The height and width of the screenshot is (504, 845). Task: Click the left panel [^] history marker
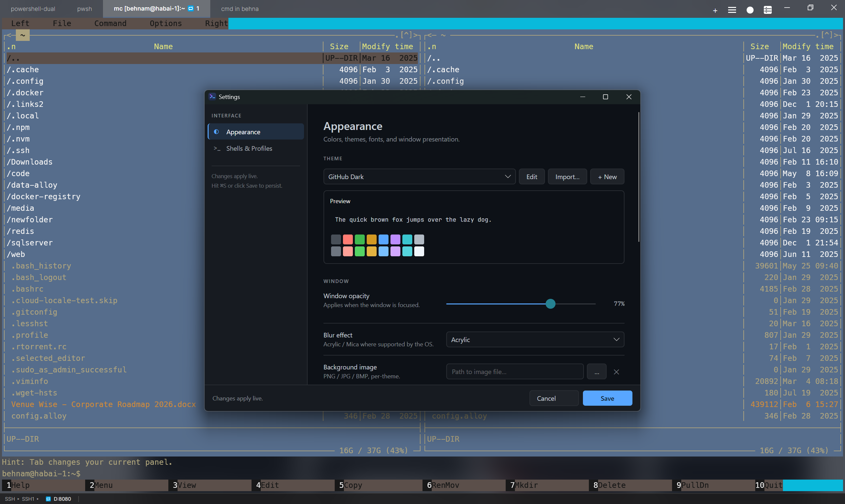click(x=406, y=35)
